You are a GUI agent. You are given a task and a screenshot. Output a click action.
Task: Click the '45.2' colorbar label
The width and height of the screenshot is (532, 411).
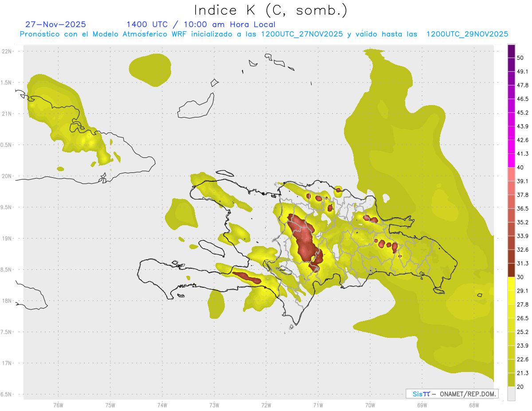[x=523, y=113]
